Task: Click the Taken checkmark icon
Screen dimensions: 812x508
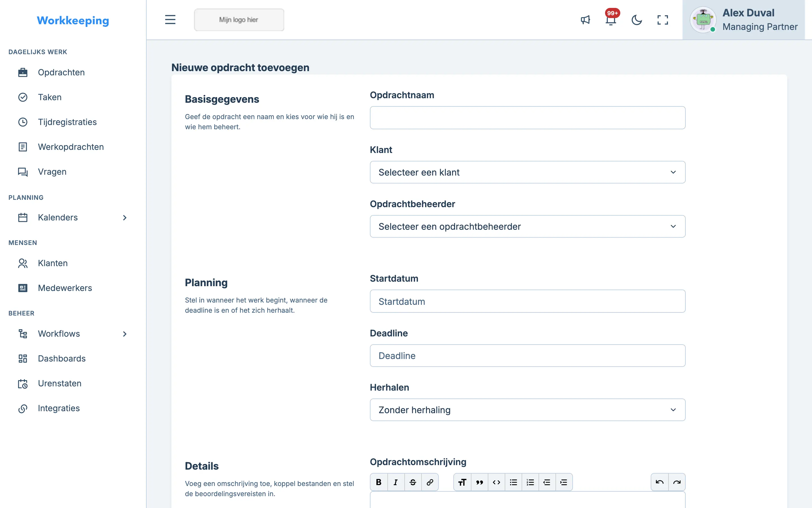Action: pyautogui.click(x=23, y=97)
